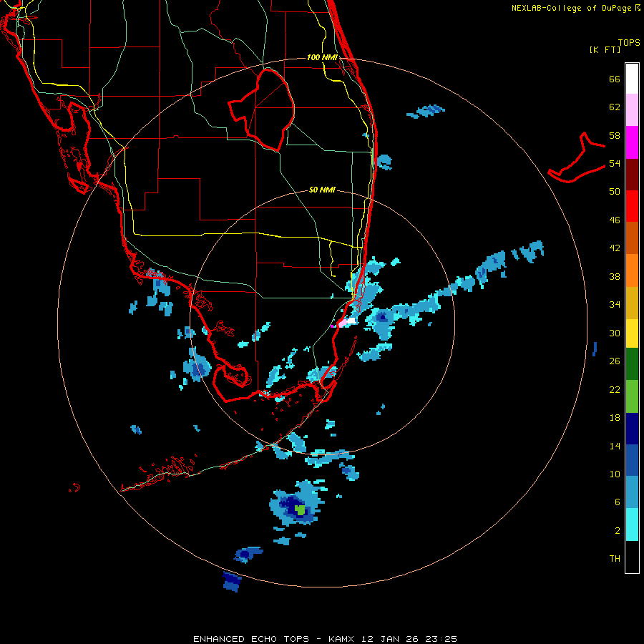Image resolution: width=644 pixels, height=644 pixels.
Task: Click the 22 legend value
Action: click(615, 389)
